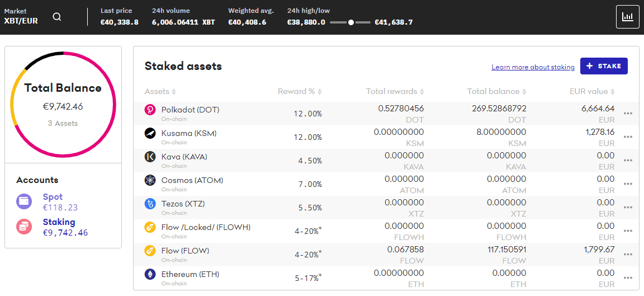Sort table by Total balance column
The height and width of the screenshot is (296, 644).
coord(496,91)
